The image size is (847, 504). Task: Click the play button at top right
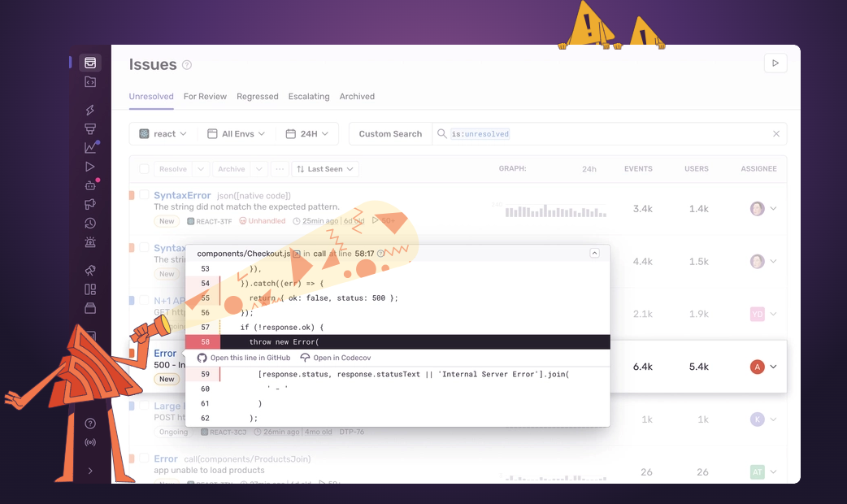pyautogui.click(x=775, y=63)
